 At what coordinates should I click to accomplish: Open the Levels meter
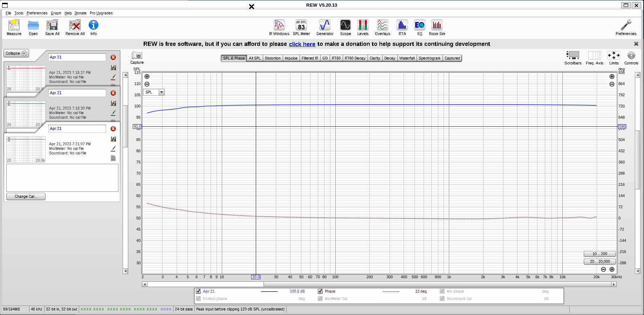363,27
